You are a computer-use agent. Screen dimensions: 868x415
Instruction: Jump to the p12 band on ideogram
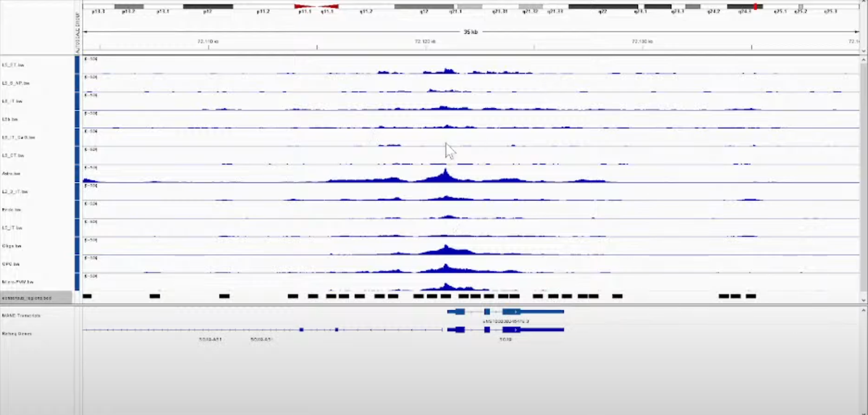[208, 6]
